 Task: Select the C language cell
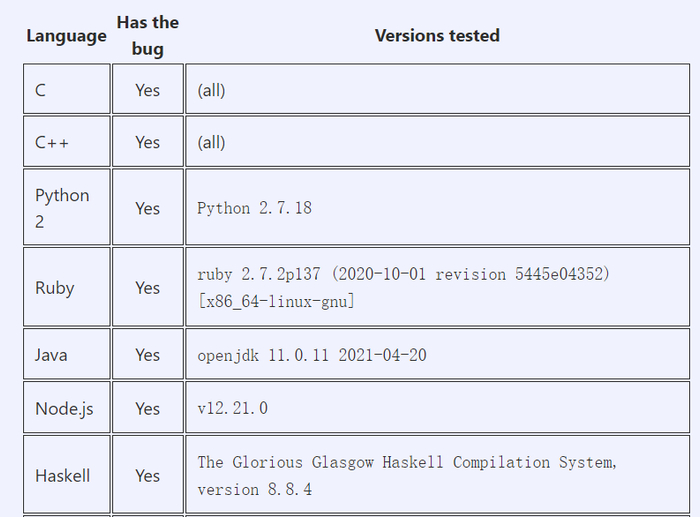click(66, 90)
